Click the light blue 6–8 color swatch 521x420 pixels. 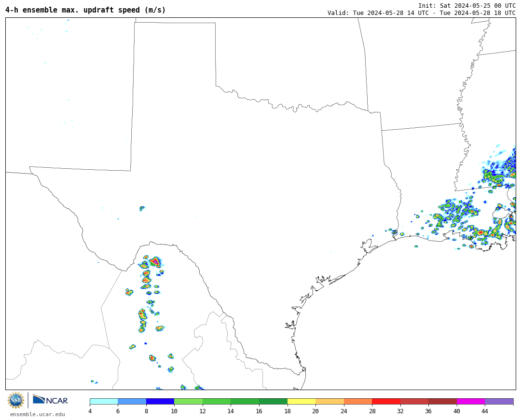(x=132, y=401)
